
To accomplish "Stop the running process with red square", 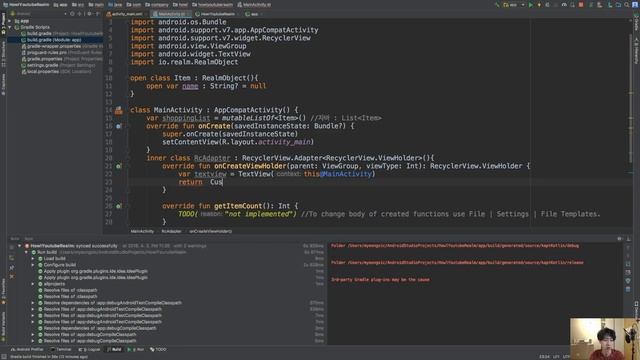I will click(581, 5).
